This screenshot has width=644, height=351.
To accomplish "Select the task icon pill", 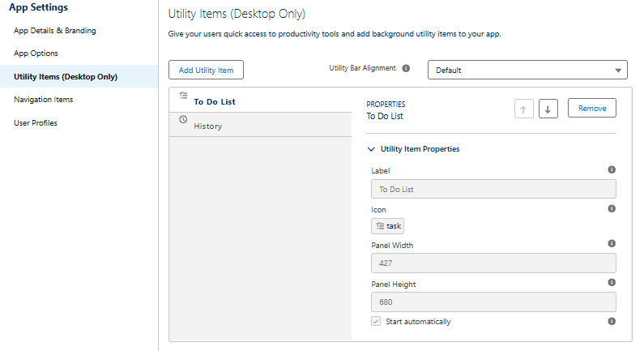I will coord(388,226).
